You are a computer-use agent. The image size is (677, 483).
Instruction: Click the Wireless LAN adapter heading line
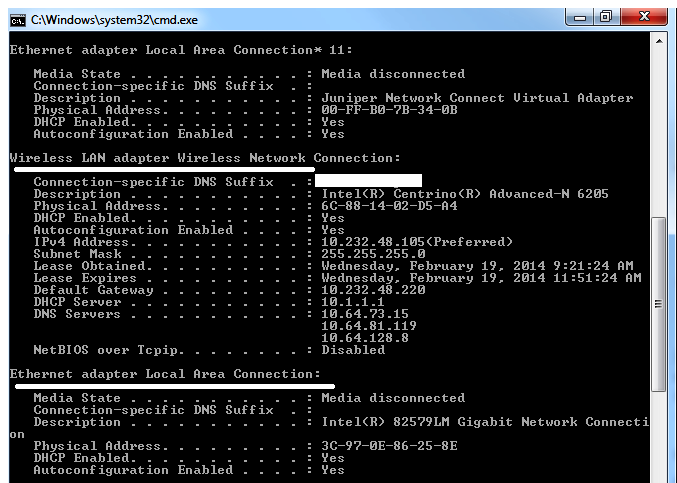point(204,158)
